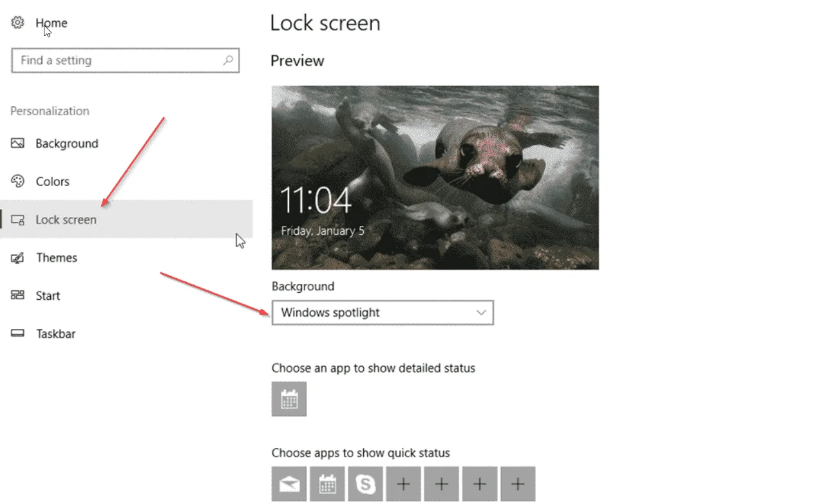The height and width of the screenshot is (504, 823).
Task: Click the Lock screen page title
Action: (x=325, y=23)
